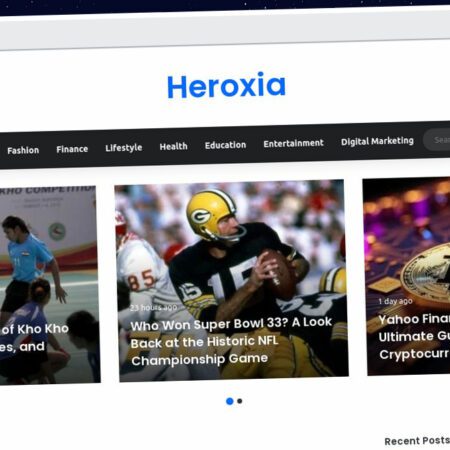Open the Kho Kho article headline
450x450 pixels.
tap(33, 338)
